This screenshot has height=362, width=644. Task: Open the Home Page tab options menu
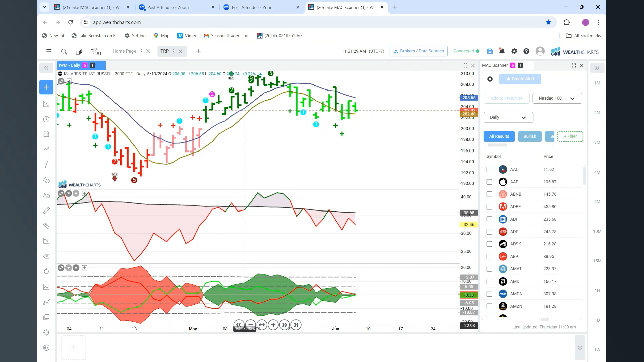141,51
